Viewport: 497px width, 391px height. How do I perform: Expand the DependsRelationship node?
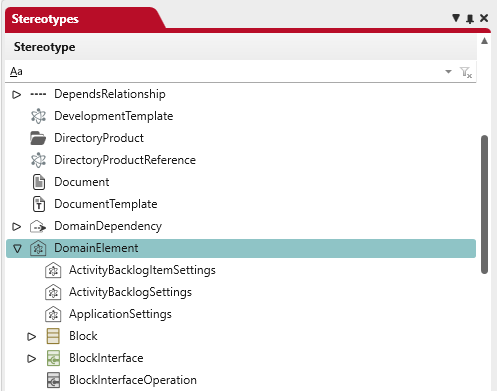point(16,95)
